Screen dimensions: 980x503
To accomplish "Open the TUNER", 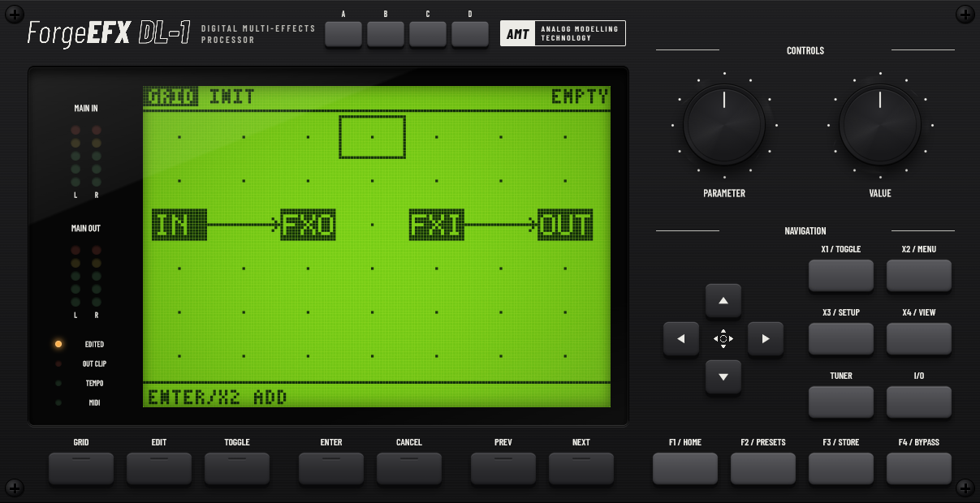I will click(841, 402).
